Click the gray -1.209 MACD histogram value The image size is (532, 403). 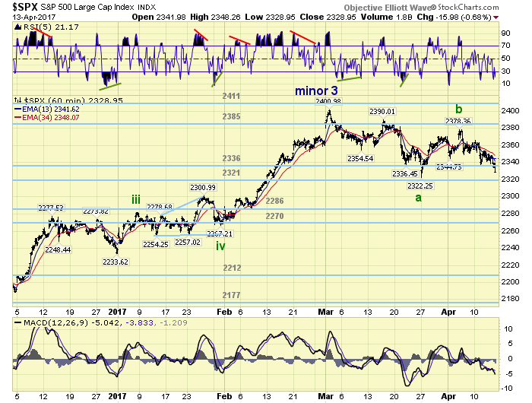coord(173,323)
